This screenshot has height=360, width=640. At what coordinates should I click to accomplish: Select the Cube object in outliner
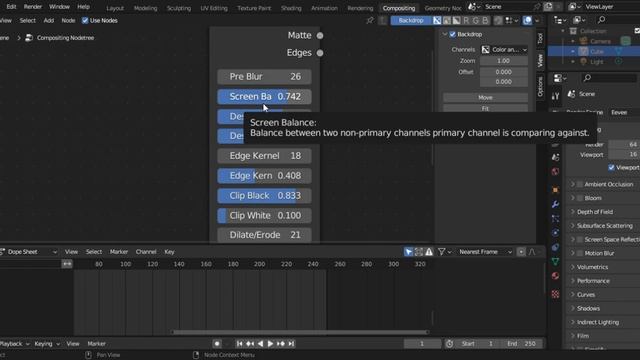[597, 52]
